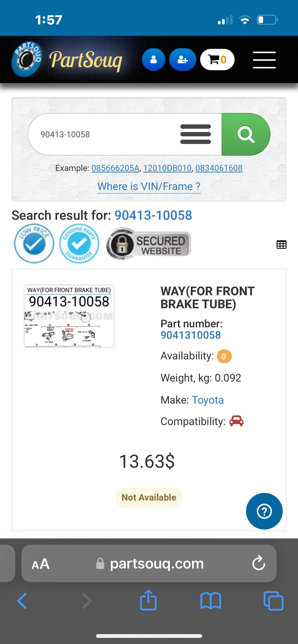Open the shopping cart button
298x644 pixels.
point(217,60)
